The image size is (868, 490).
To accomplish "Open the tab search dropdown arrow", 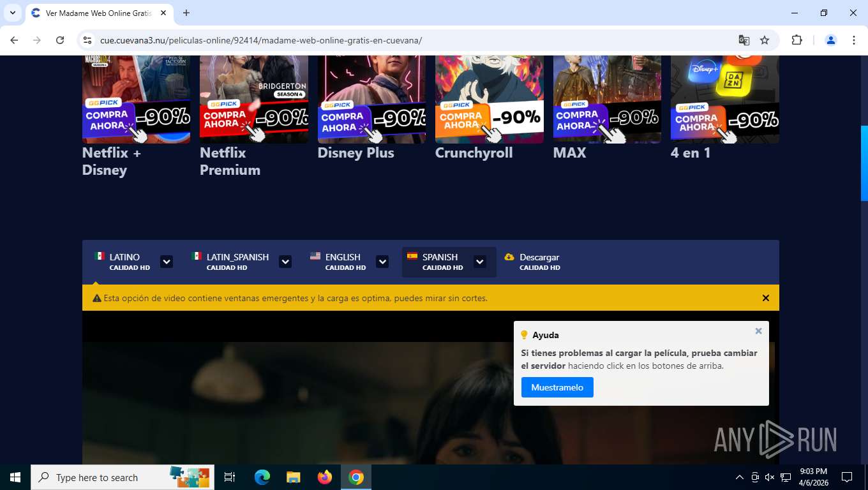I will 13,13.
